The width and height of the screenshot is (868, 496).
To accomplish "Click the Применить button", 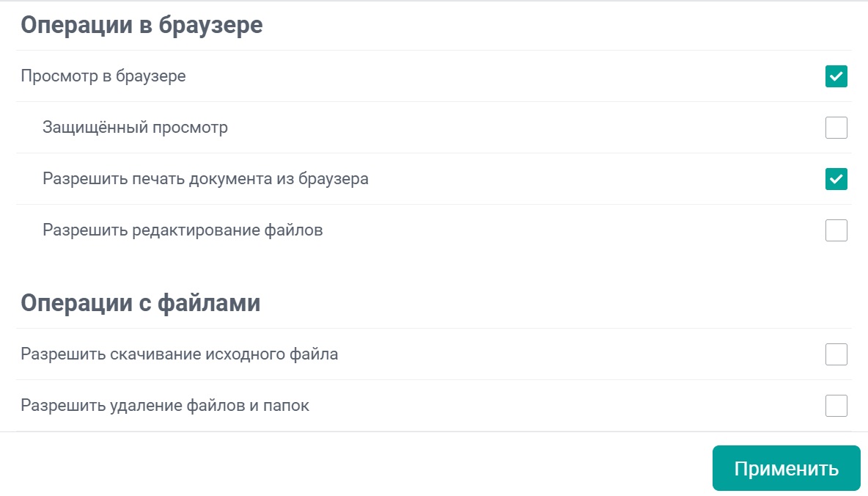I will pos(786,468).
